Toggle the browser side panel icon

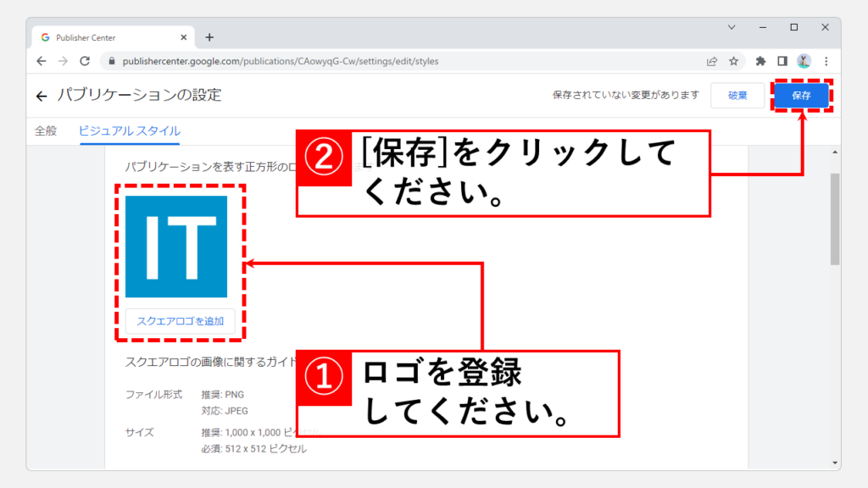click(782, 61)
